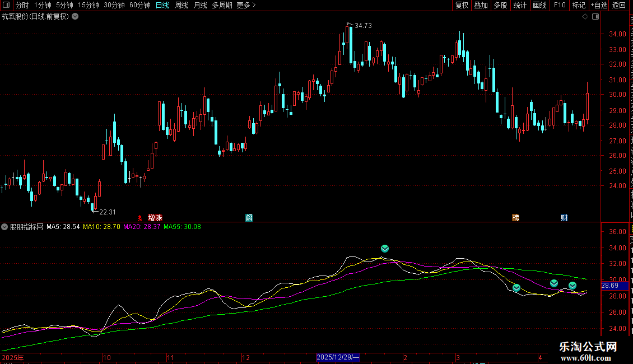633x364 pixels.
Task: Toggle the side panel icon left of 分时
Action: click(6, 5)
